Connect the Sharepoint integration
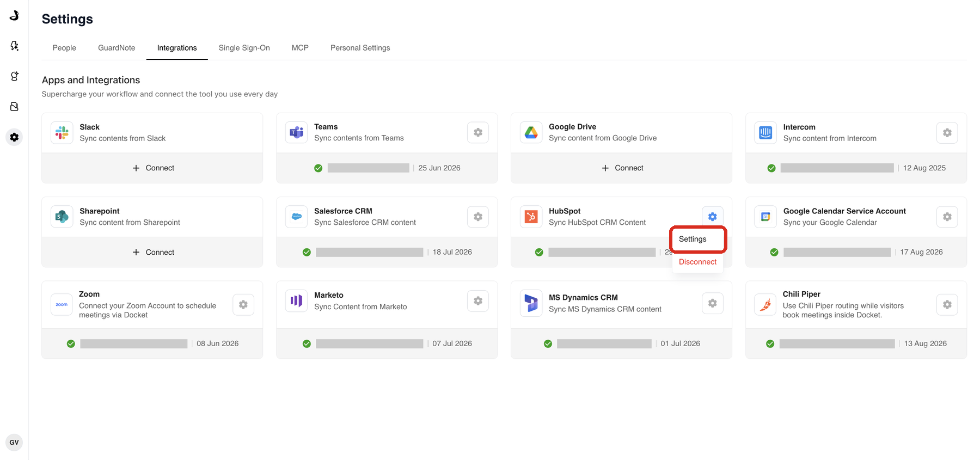Screen dimensions: 980x460 152,252
